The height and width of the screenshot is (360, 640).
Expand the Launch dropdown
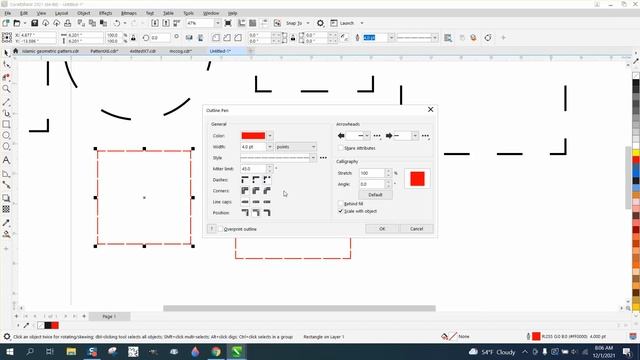click(362, 23)
